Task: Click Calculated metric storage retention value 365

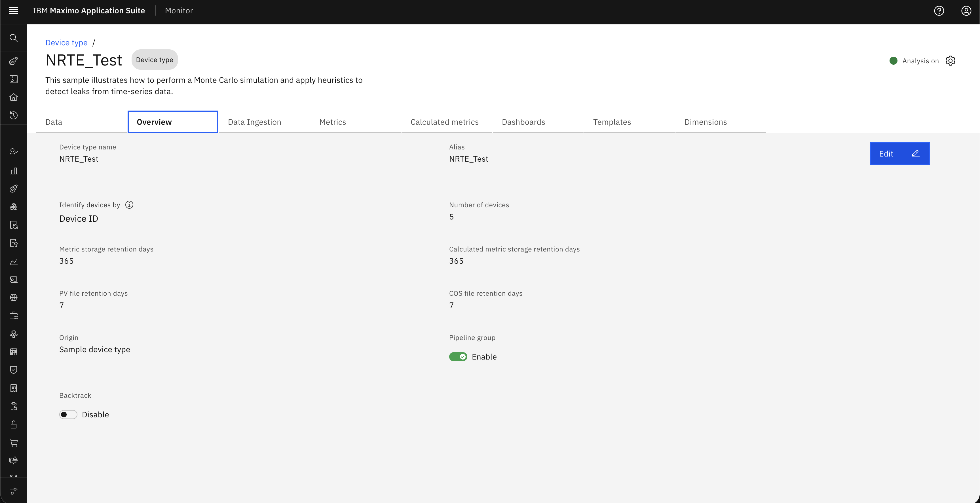Action: (x=456, y=261)
